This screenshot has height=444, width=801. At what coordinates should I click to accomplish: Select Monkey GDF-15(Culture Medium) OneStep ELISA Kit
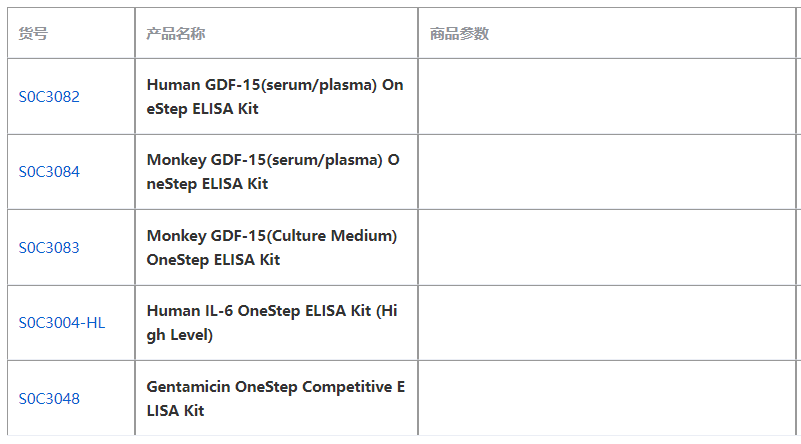tap(272, 248)
